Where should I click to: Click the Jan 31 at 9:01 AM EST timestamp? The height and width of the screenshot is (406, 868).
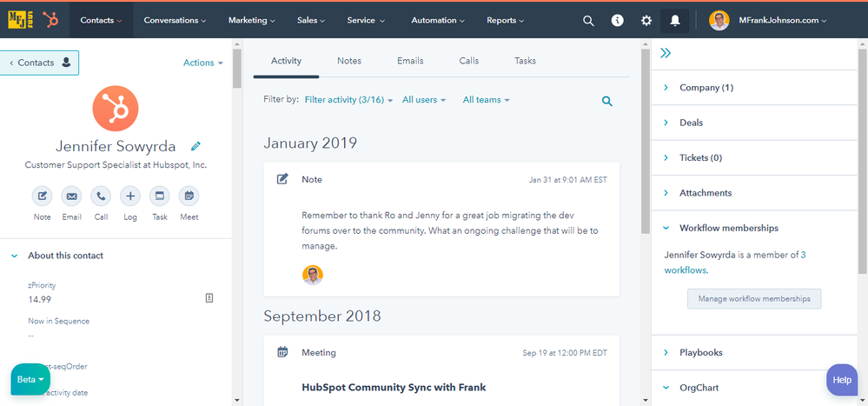click(568, 180)
